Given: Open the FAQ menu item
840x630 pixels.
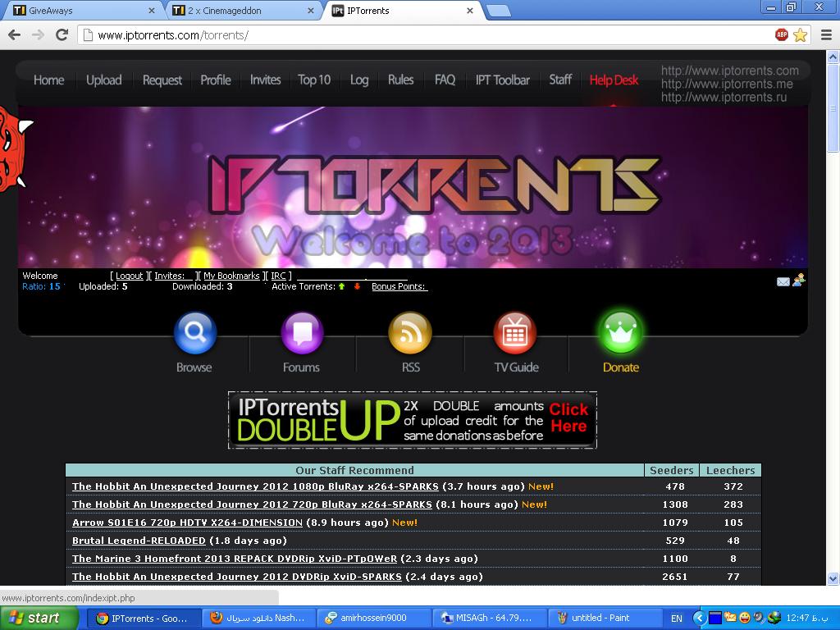Looking at the screenshot, I should coord(445,80).
